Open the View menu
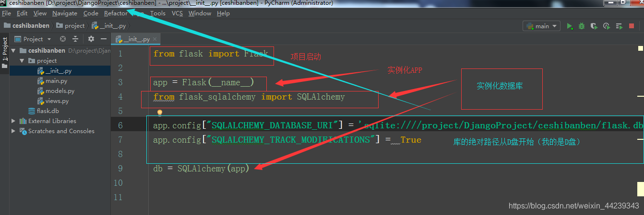Viewport: 644px width, 215px height. click(x=40, y=13)
